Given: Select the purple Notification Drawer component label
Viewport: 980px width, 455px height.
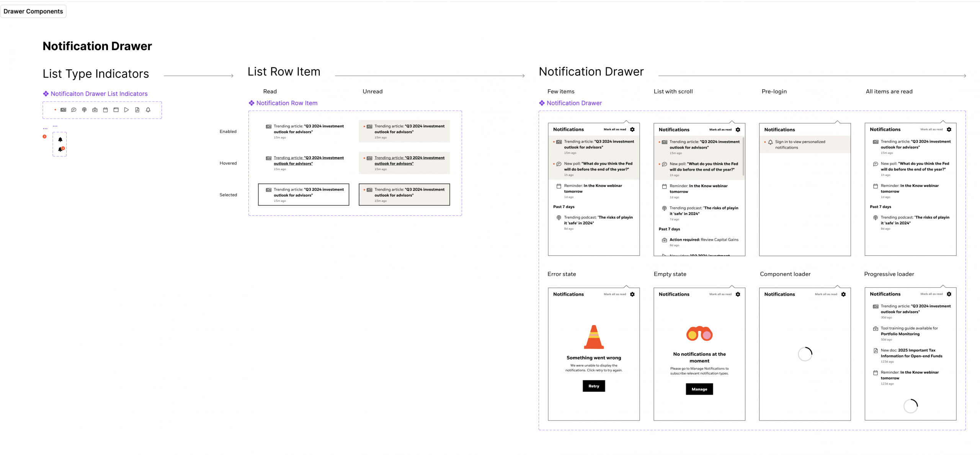Looking at the screenshot, I should (x=570, y=103).
